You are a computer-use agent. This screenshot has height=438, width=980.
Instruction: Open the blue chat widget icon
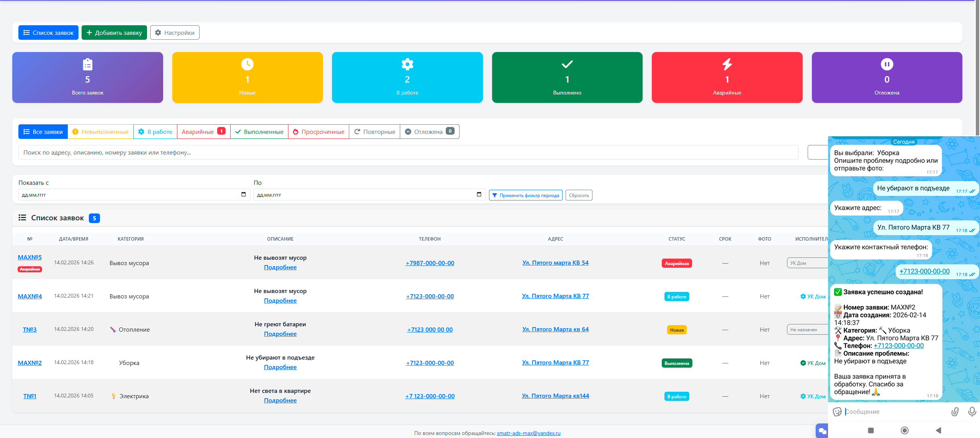click(x=821, y=430)
